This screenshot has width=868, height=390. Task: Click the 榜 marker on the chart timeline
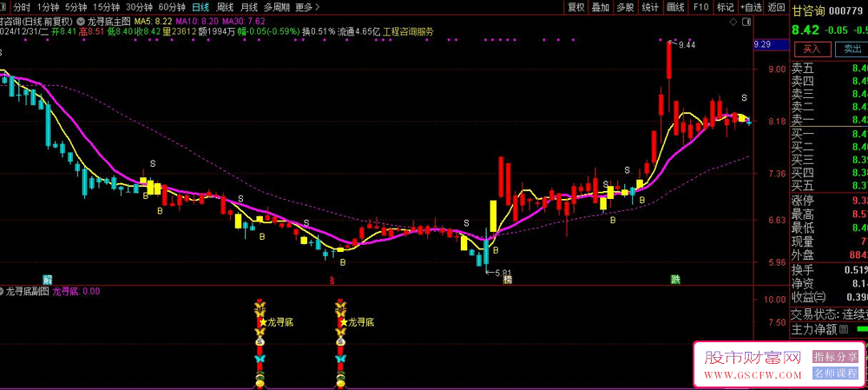tap(507, 280)
